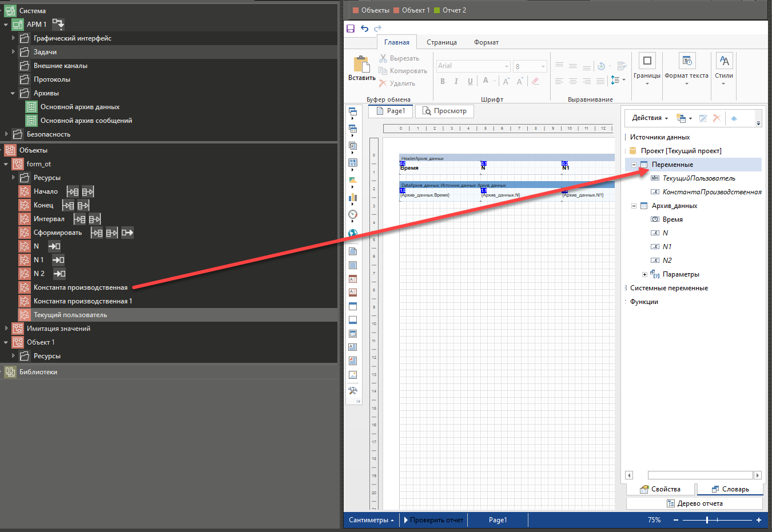Toggle Bold formatting

[443, 82]
